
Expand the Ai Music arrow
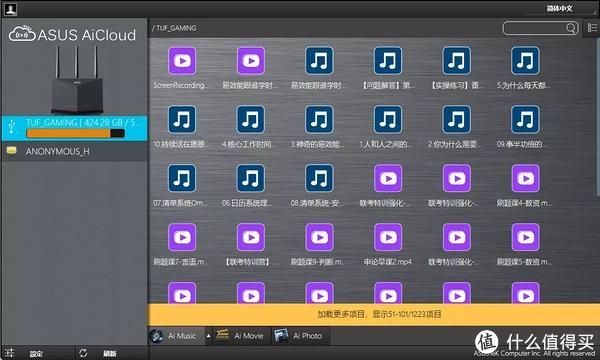209,336
